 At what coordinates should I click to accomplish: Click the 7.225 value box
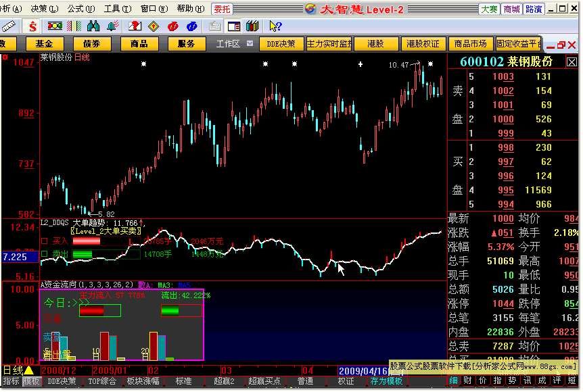[20, 257]
